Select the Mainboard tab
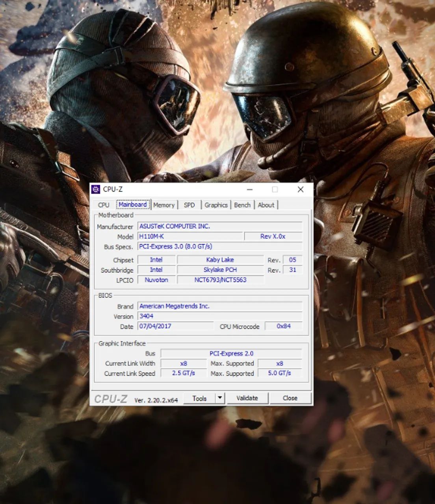The image size is (435, 504). tap(133, 205)
